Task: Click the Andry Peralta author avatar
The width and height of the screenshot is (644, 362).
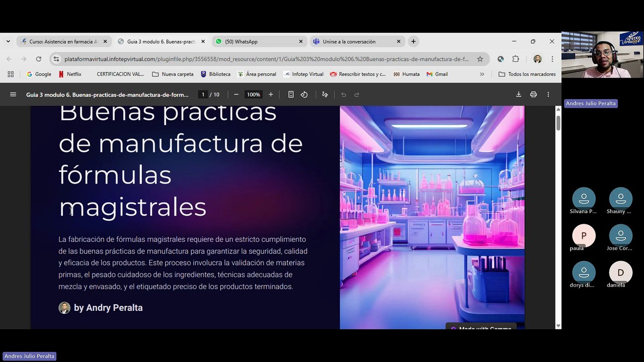Action: click(x=64, y=308)
